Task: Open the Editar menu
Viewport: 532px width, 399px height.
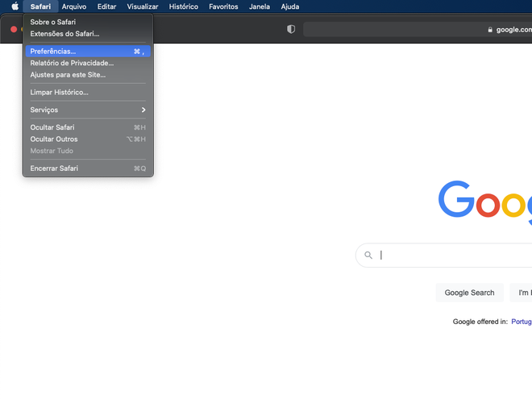Action: (106, 6)
